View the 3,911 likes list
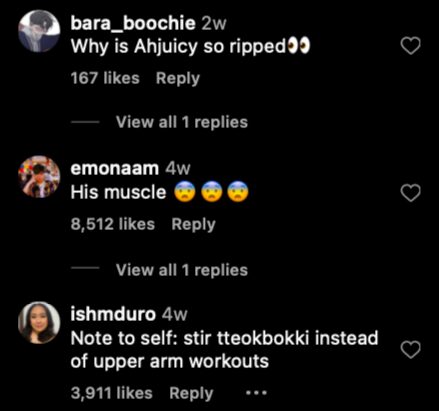Screen dimensions: 439x411 [x=111, y=393]
